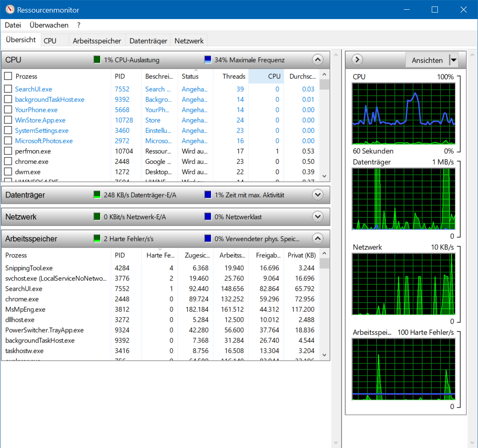
Task: Check the YourPhone.exe process checkbox
Action: 8,109
